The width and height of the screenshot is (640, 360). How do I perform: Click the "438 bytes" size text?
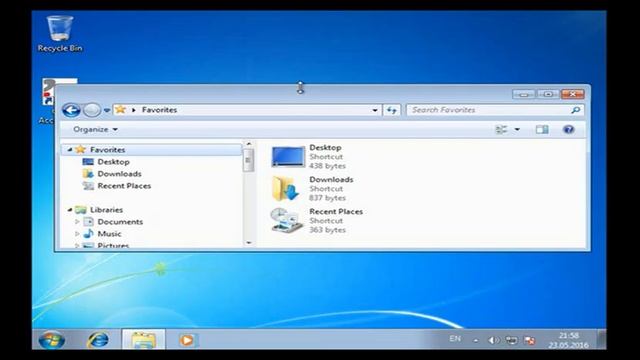pyautogui.click(x=327, y=166)
